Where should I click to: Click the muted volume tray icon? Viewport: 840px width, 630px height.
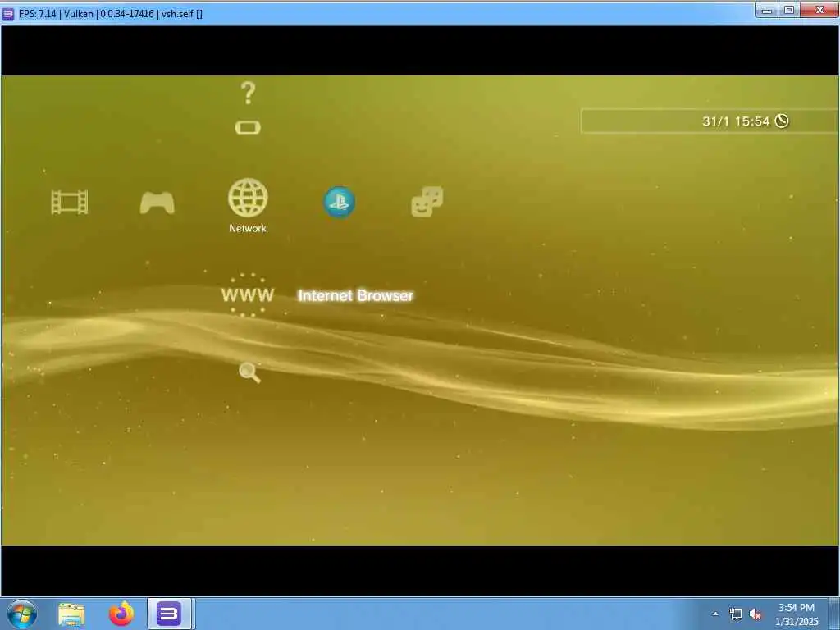(756, 614)
